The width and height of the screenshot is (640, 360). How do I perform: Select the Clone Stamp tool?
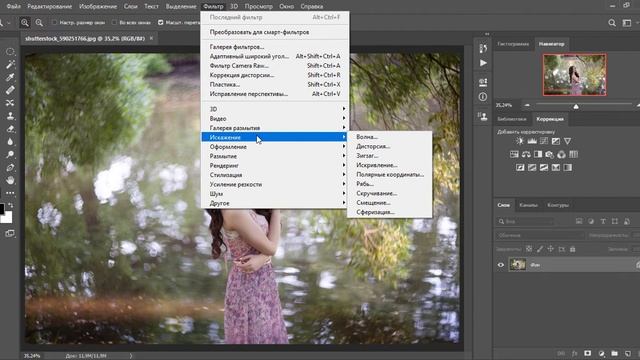click(x=10, y=116)
